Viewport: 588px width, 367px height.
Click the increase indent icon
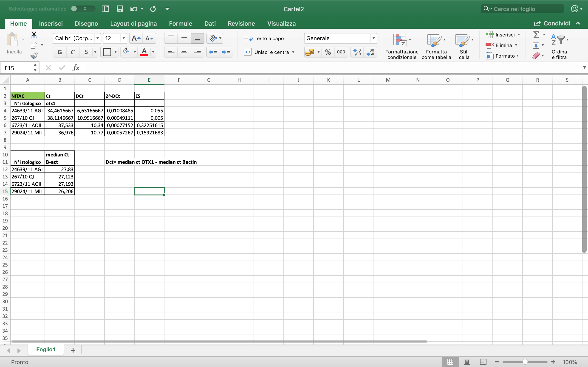[226, 52]
